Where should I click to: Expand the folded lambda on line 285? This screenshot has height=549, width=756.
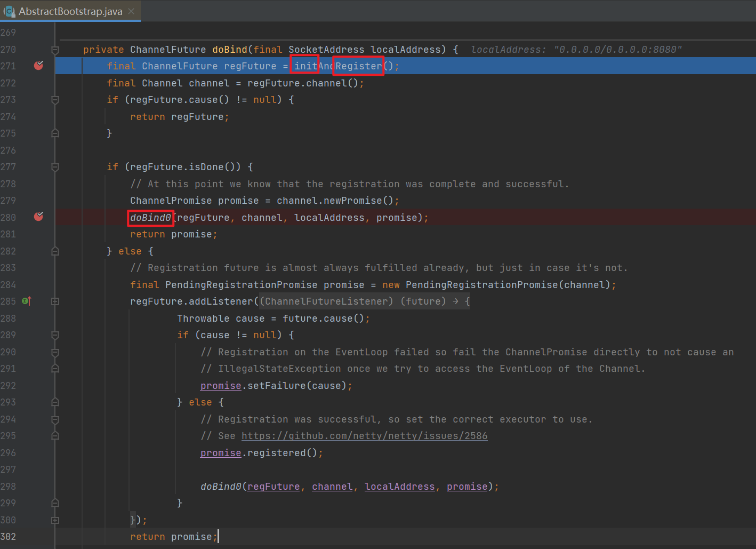tap(55, 301)
